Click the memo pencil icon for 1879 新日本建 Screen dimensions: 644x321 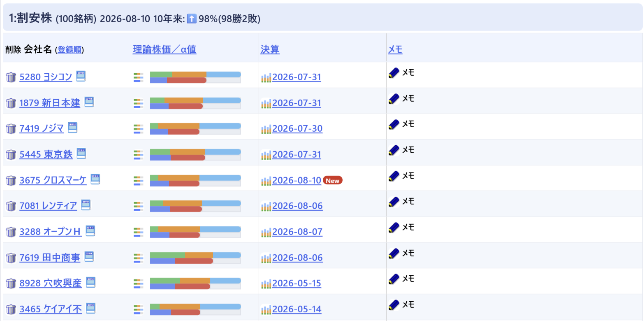[x=394, y=99]
